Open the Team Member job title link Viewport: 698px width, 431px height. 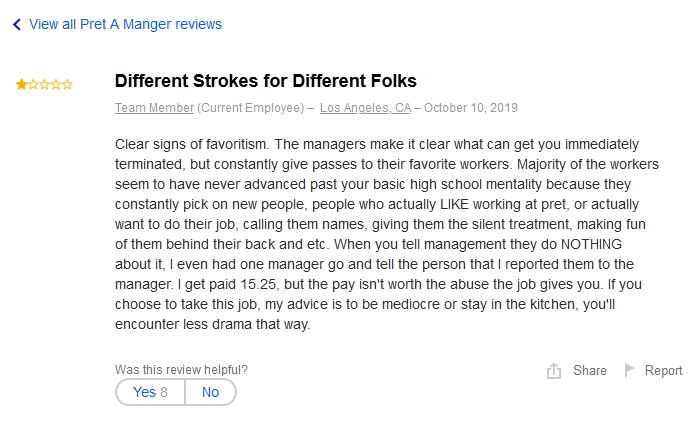click(154, 108)
